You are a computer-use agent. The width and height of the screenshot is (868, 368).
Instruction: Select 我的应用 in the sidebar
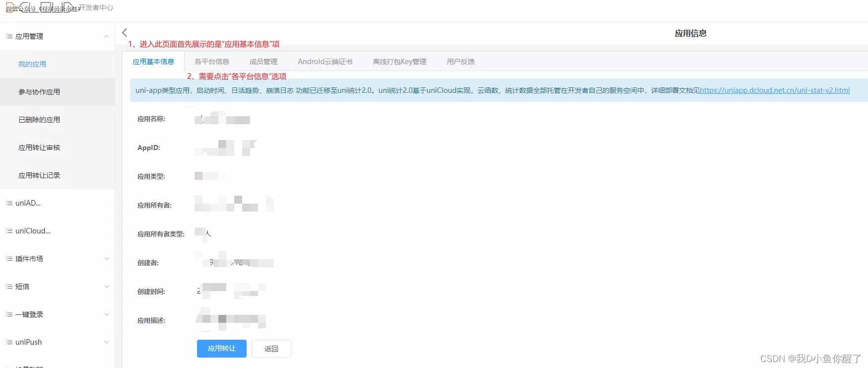click(x=32, y=64)
